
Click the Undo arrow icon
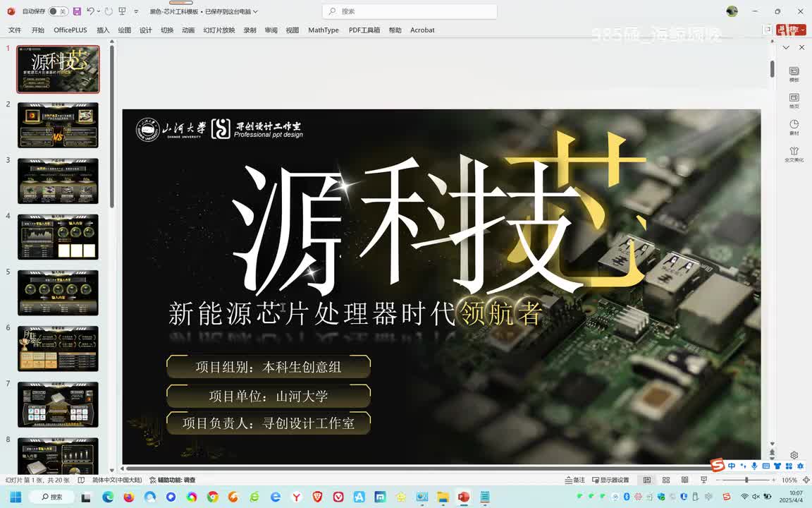click(x=91, y=11)
